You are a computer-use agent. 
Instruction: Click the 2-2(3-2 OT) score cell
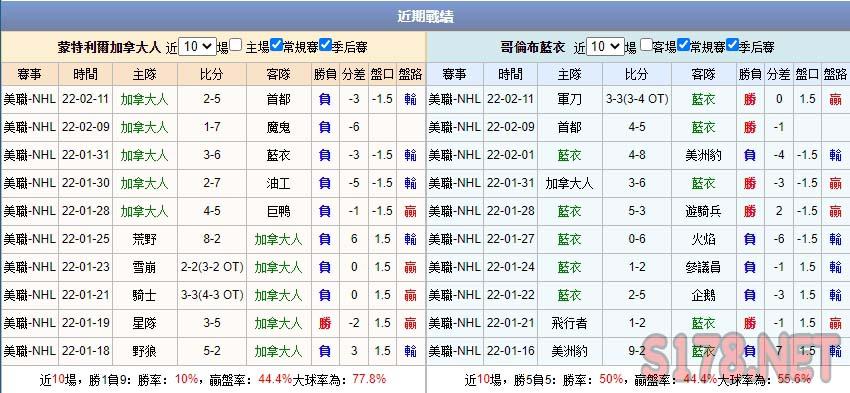click(x=212, y=267)
